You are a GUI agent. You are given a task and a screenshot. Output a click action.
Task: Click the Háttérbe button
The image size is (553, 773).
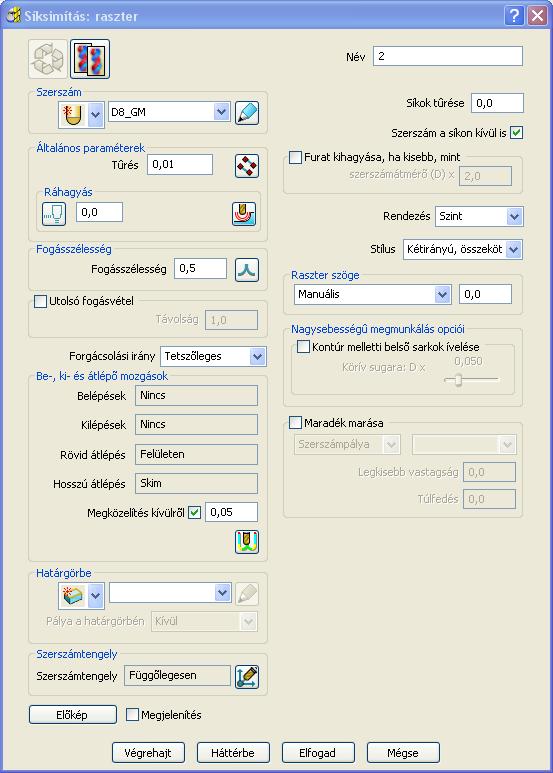(233, 753)
